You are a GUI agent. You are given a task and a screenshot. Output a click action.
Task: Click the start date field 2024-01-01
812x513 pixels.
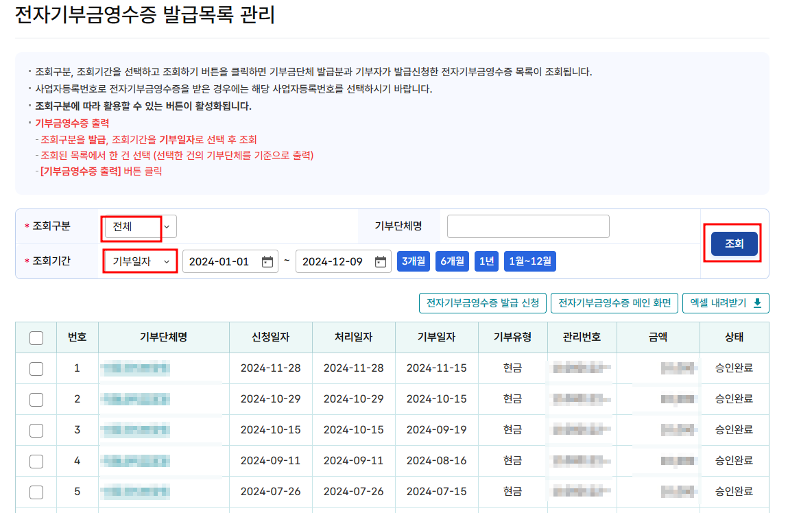230,261
